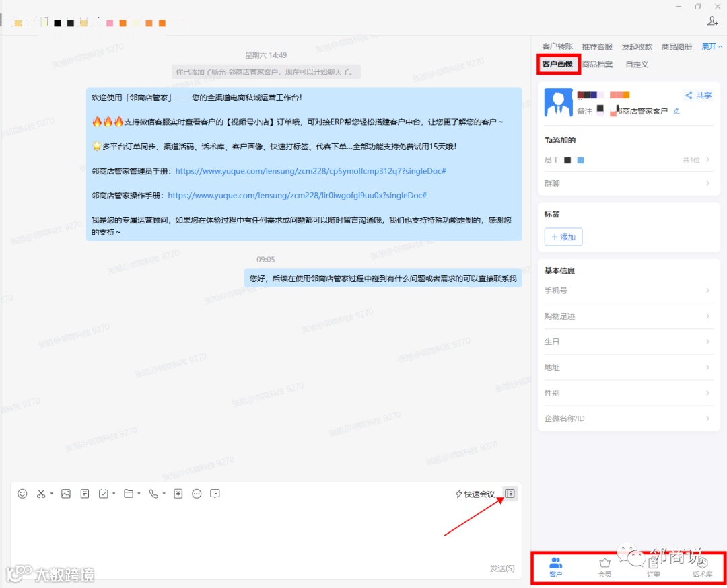
Task: Click the 欢迎使用 welcome message bubble
Action: tap(304, 164)
